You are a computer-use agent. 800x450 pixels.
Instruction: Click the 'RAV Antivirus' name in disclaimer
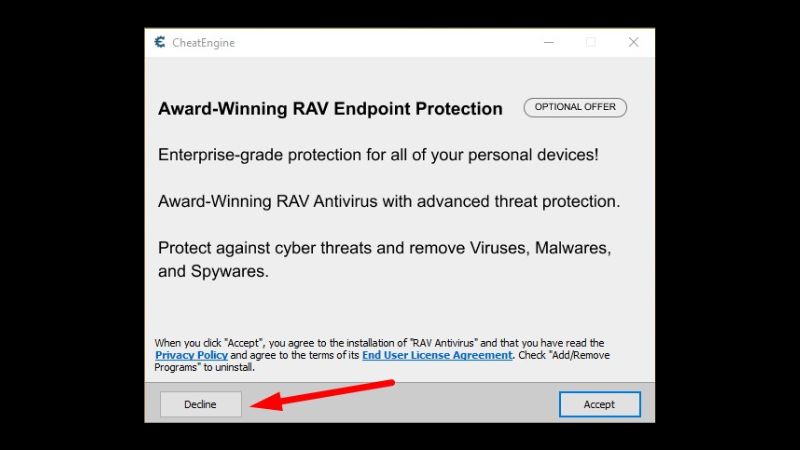444,343
